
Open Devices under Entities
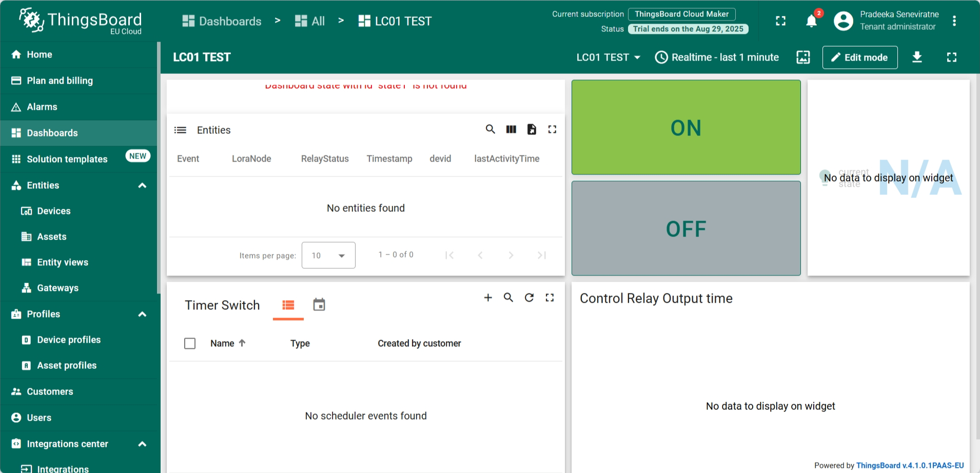click(x=79, y=211)
